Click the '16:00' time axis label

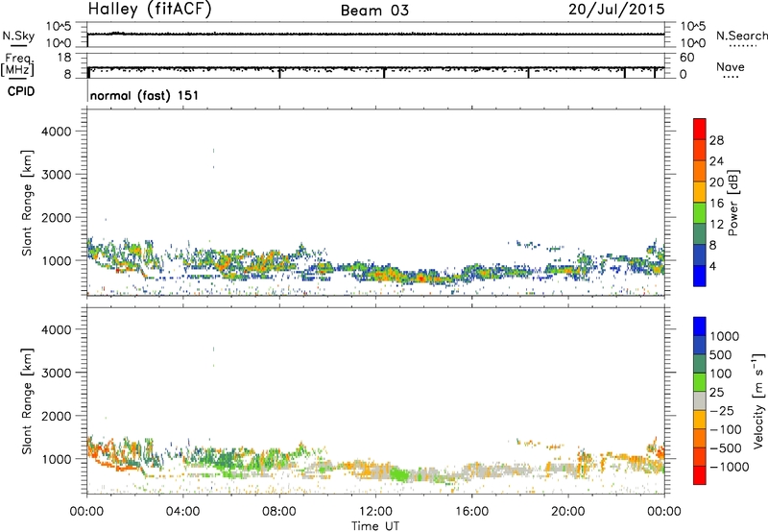pos(471,512)
